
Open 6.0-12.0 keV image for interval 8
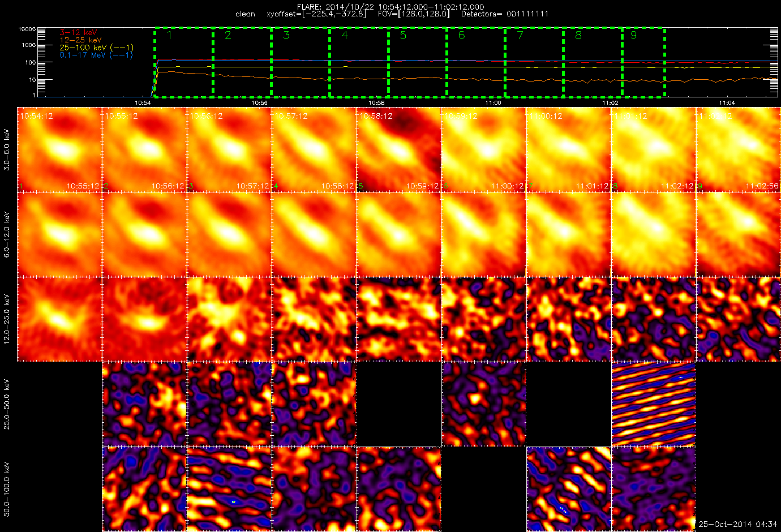click(654, 234)
